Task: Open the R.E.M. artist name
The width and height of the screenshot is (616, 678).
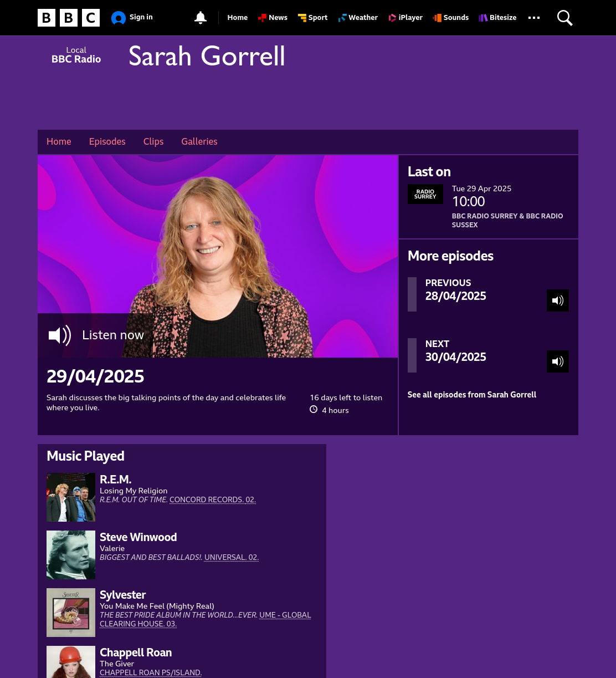Action: (x=115, y=480)
